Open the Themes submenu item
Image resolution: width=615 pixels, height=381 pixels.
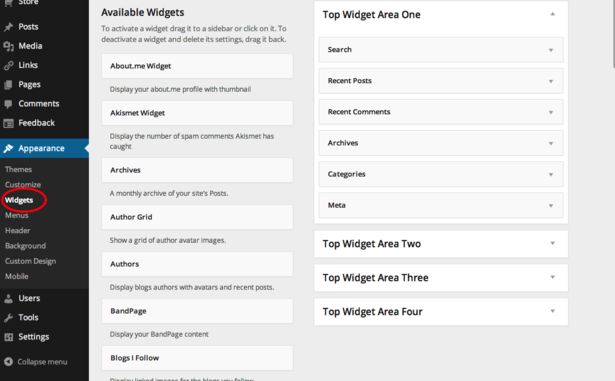point(18,170)
